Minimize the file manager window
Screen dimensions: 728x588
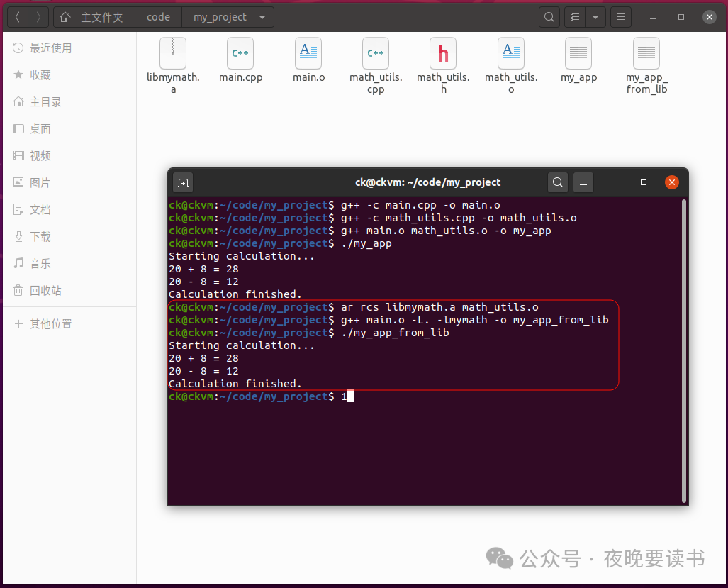click(x=653, y=17)
